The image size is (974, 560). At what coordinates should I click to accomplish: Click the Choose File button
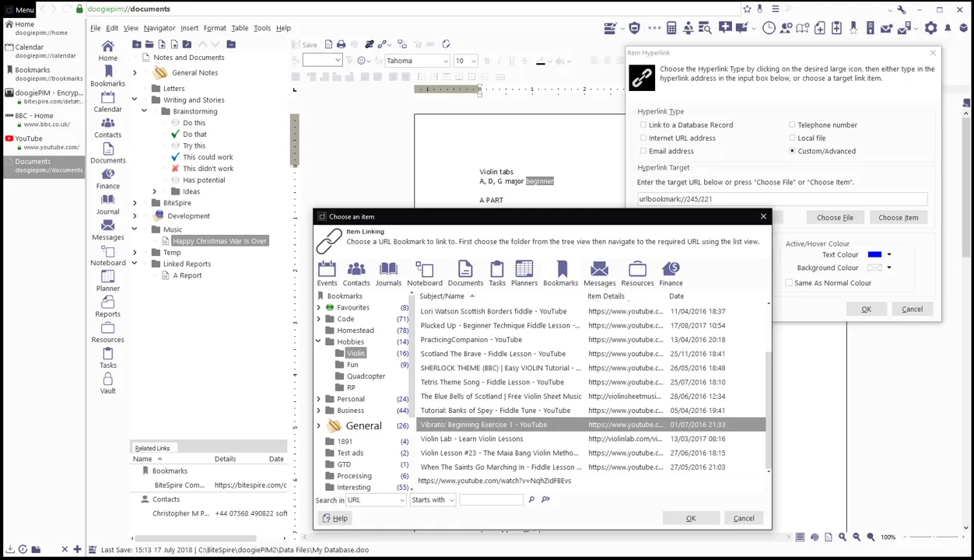(x=835, y=218)
